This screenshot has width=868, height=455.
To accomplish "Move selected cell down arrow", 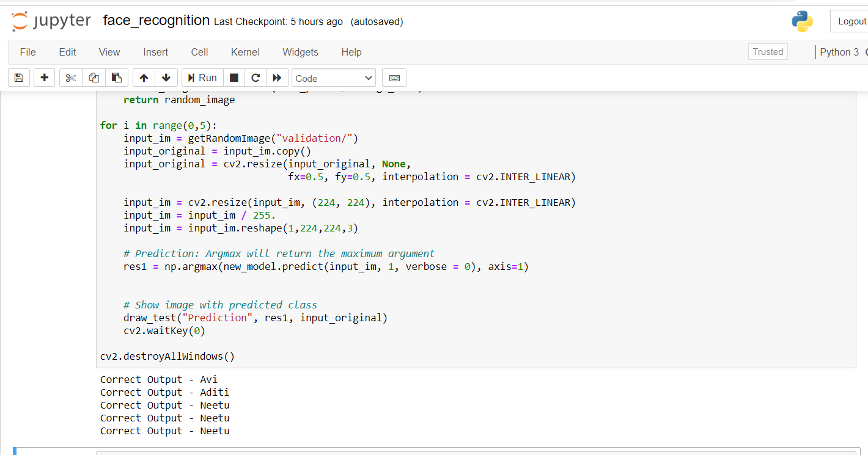I will coord(166,78).
